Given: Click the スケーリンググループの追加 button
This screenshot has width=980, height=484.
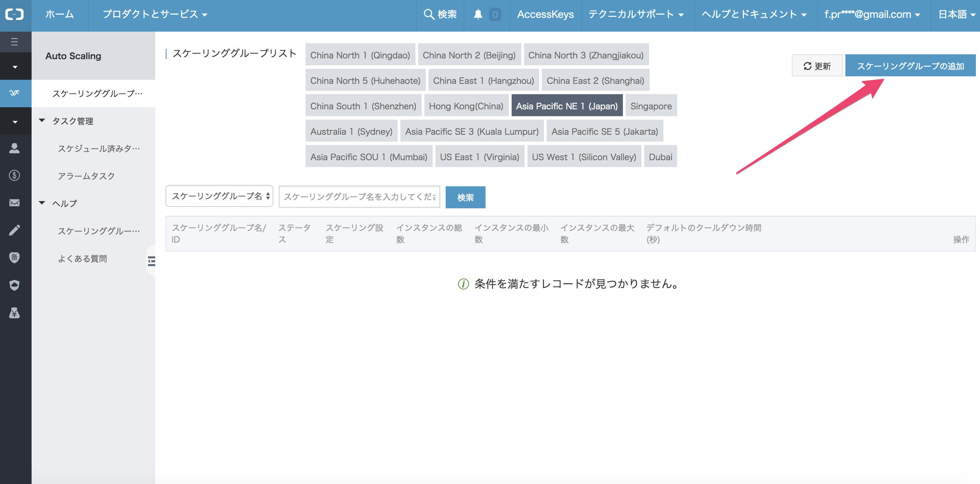Looking at the screenshot, I should tap(910, 66).
